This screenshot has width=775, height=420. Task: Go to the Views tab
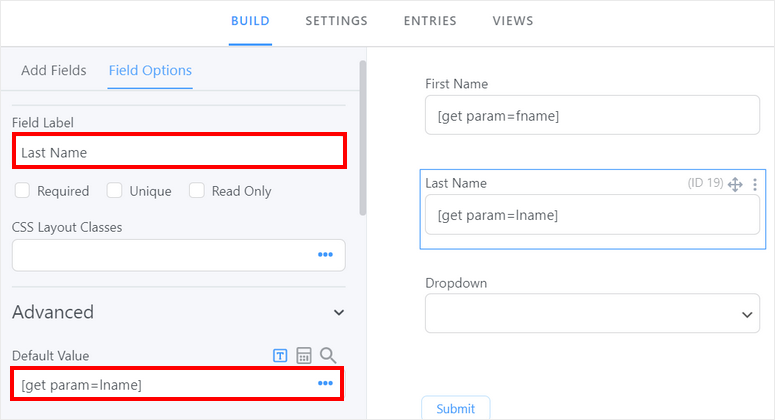(513, 21)
